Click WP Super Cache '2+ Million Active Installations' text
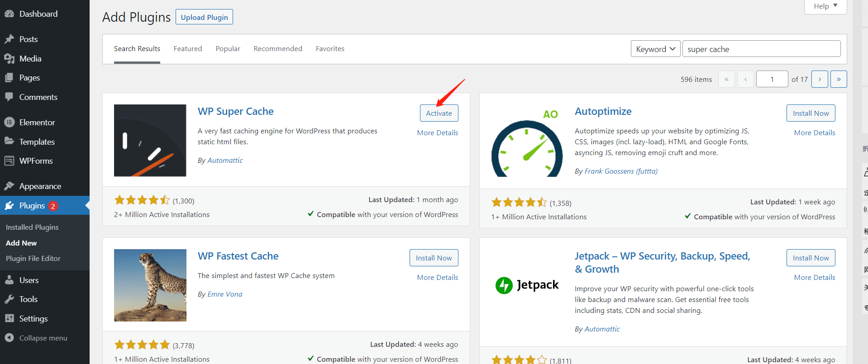 point(162,215)
